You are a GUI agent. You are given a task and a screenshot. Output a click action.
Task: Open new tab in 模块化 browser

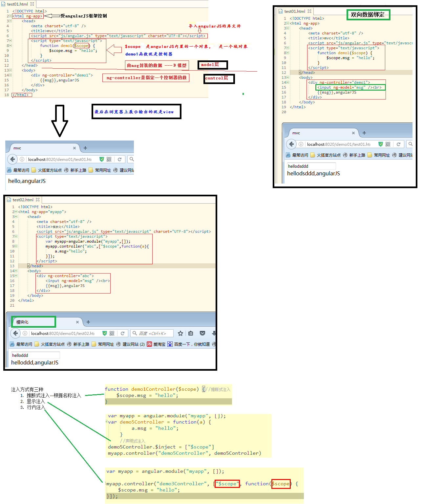[x=88, y=322]
